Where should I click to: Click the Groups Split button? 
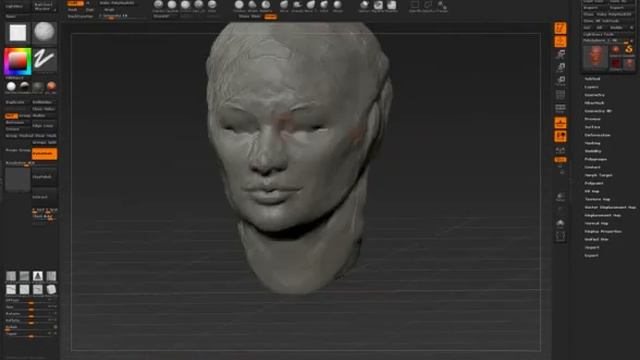(44, 142)
